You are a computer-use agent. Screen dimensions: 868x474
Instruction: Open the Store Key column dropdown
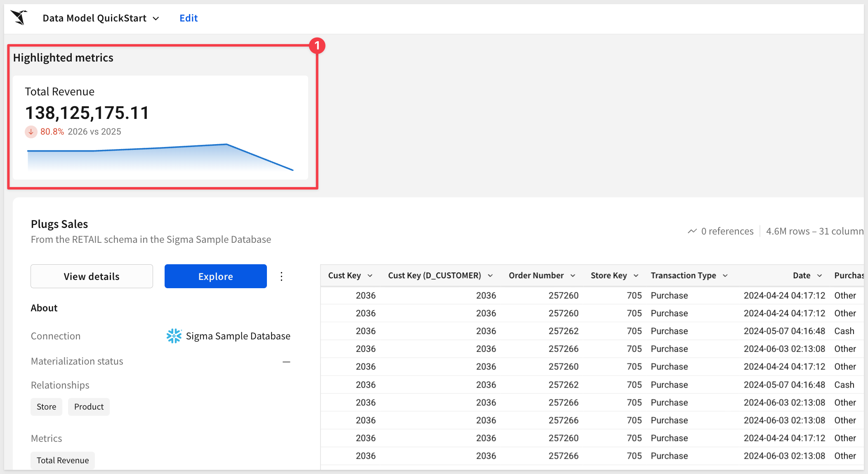tap(636, 276)
